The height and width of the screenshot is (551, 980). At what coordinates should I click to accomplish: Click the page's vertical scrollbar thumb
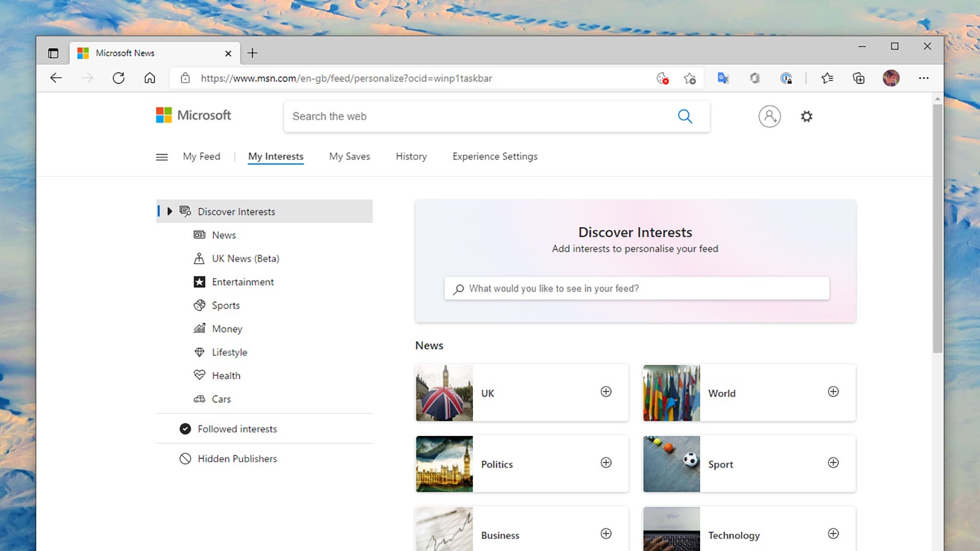[937, 227]
